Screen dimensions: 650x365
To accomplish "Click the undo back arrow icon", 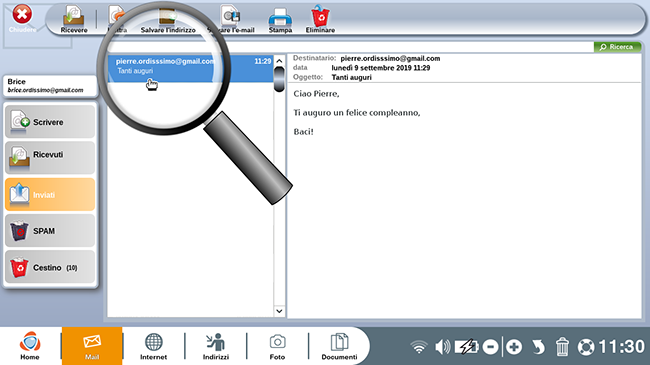I will pos(538,347).
